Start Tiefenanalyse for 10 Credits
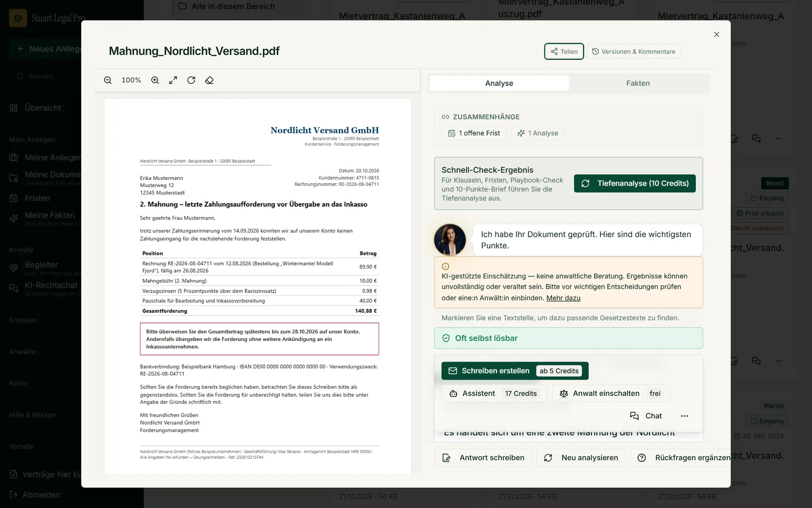 pos(635,183)
